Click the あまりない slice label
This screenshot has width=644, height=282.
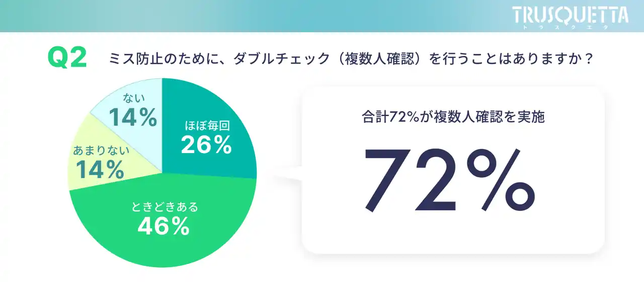pos(102,150)
